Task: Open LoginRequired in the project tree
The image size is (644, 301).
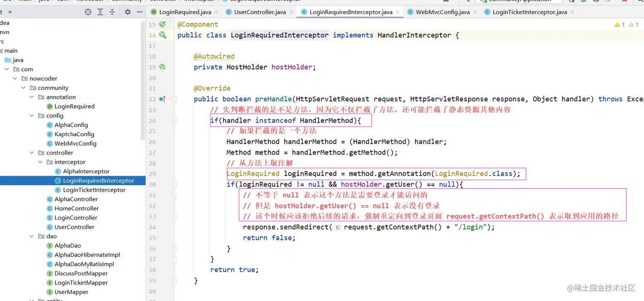Action: (x=75, y=106)
